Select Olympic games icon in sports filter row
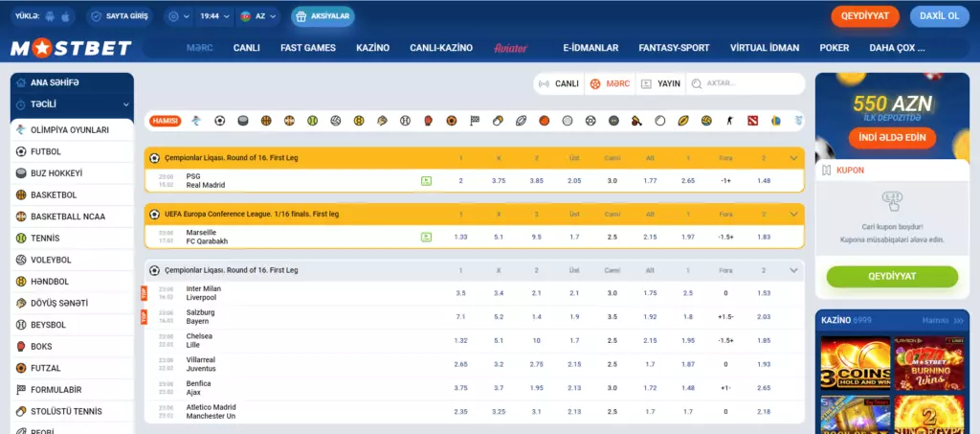980x434 pixels. 196,121
